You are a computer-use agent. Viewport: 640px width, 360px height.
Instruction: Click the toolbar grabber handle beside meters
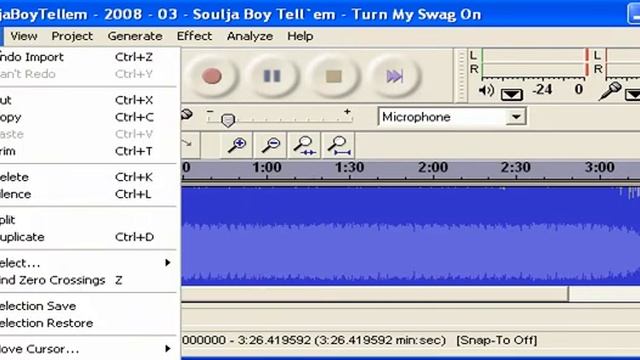click(x=461, y=76)
